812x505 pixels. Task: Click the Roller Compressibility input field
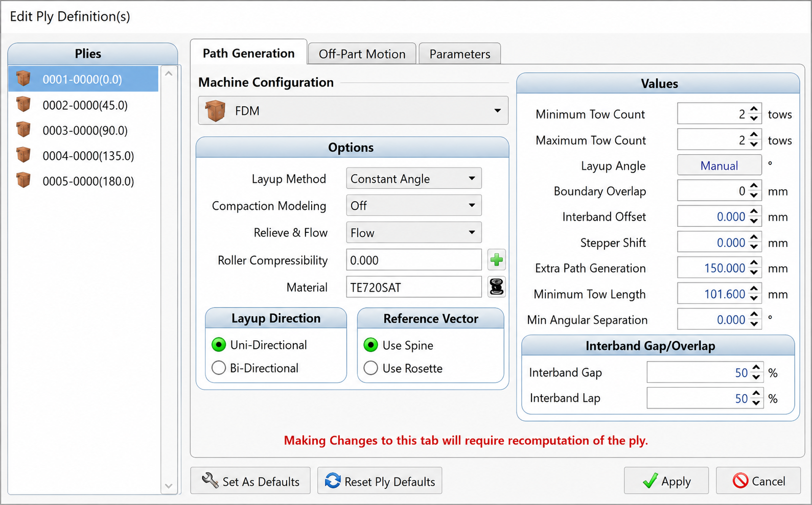click(414, 260)
